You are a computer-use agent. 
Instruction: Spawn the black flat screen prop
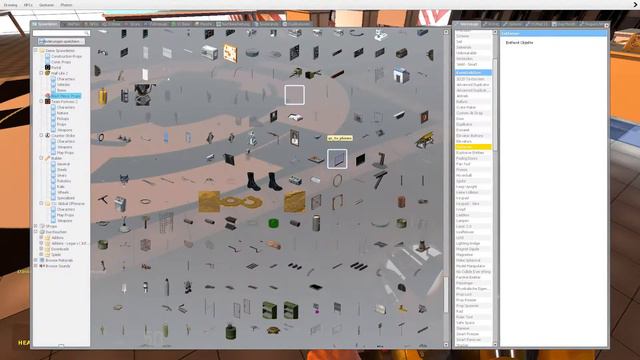pyautogui.click(x=360, y=160)
